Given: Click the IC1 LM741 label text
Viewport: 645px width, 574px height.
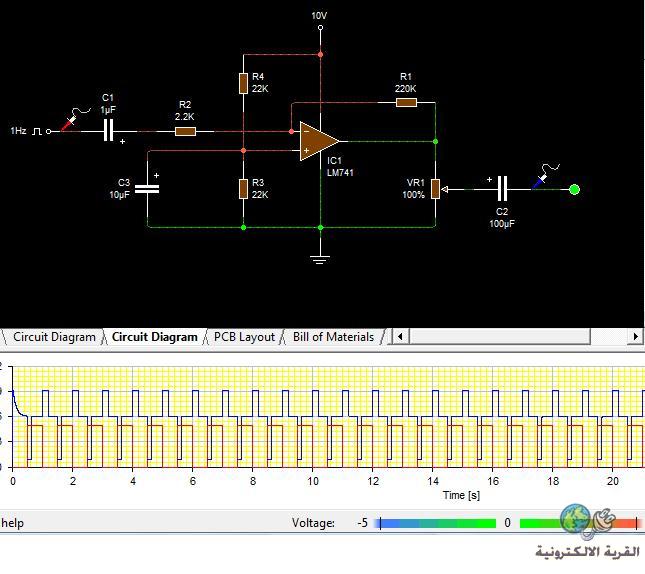Looking at the screenshot, I should [340, 167].
